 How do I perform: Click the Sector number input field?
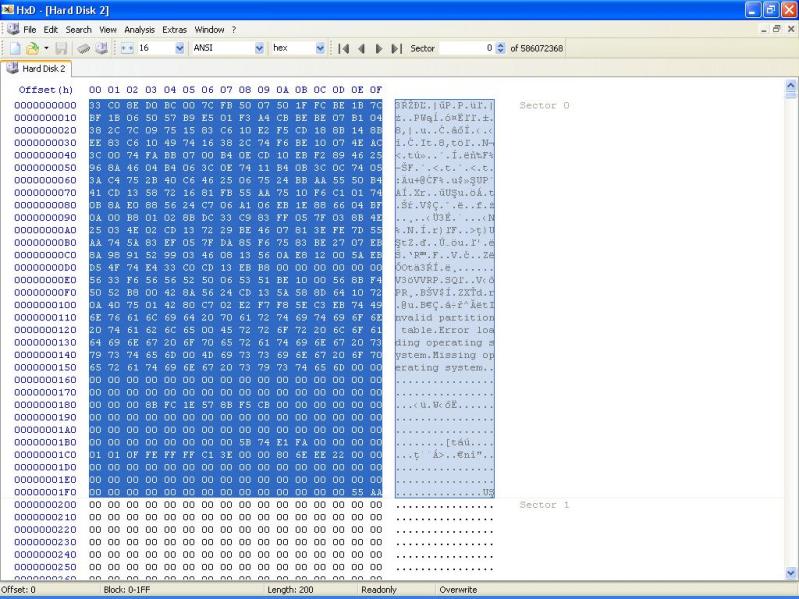(x=465, y=48)
